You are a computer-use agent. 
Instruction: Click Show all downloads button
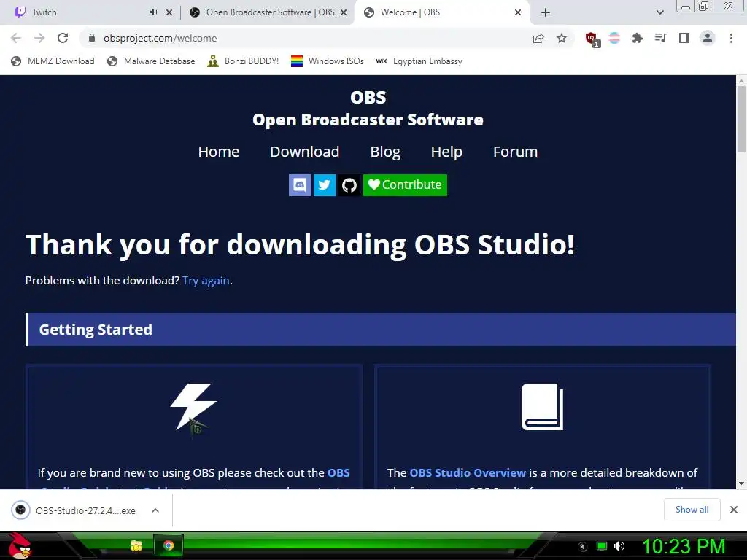click(x=692, y=510)
